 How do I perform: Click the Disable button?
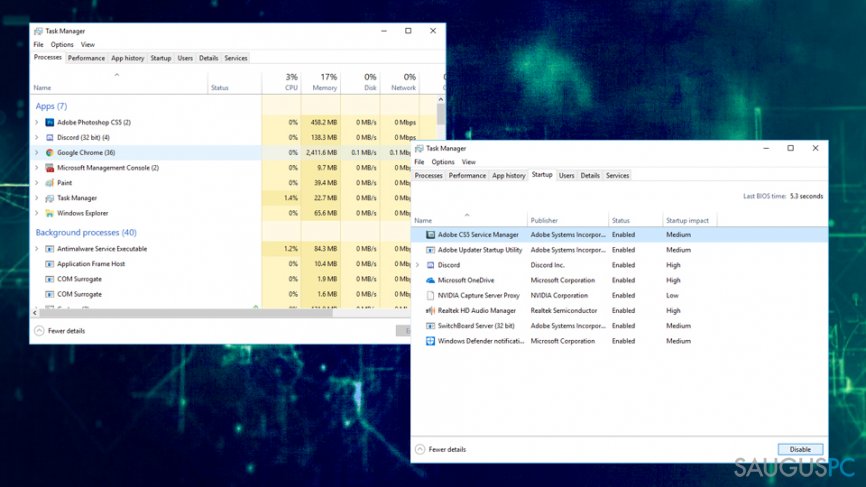pyautogui.click(x=800, y=449)
